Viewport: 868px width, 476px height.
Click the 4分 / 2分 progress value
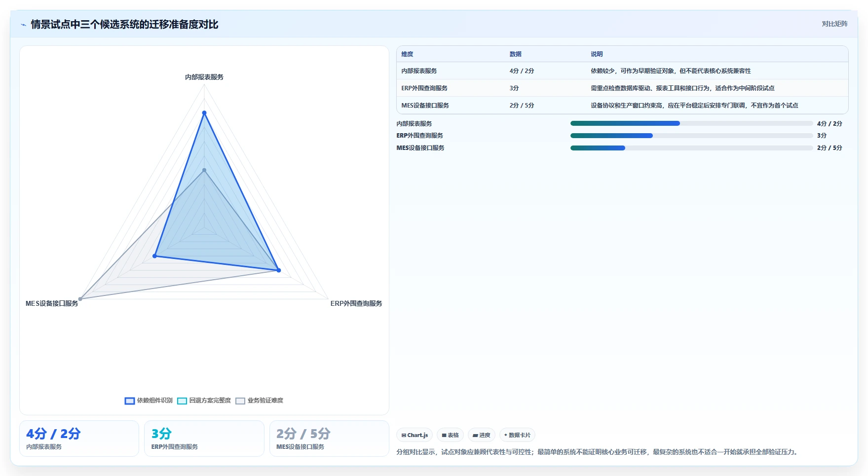(830, 124)
